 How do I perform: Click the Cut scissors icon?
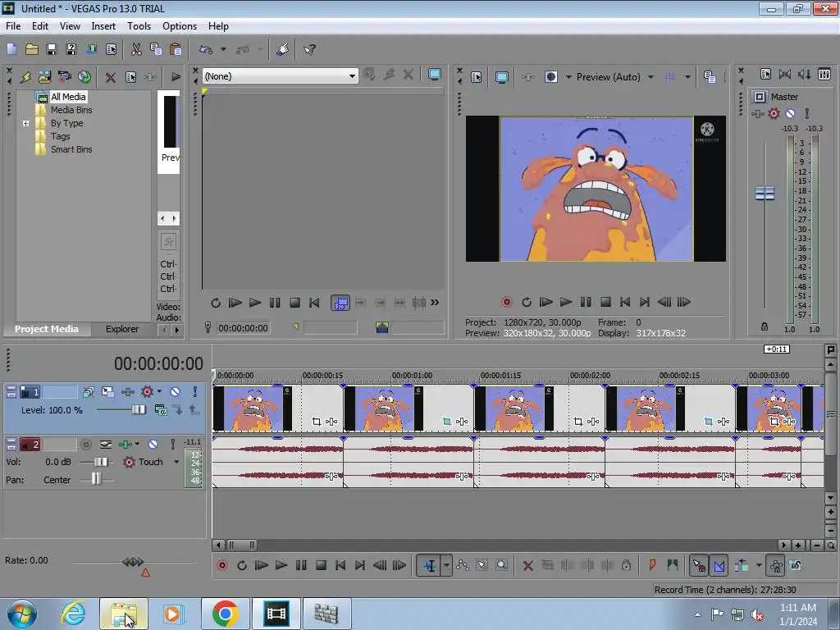tap(136, 49)
